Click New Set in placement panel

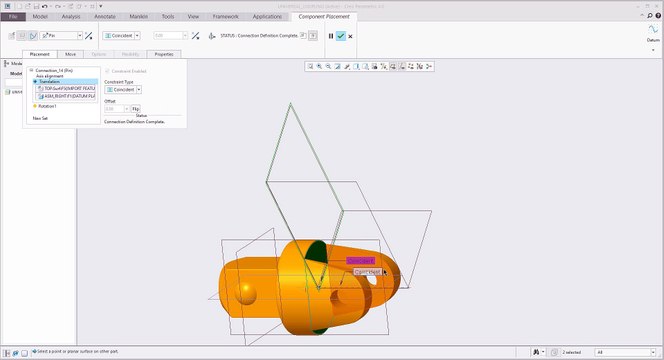coord(40,118)
